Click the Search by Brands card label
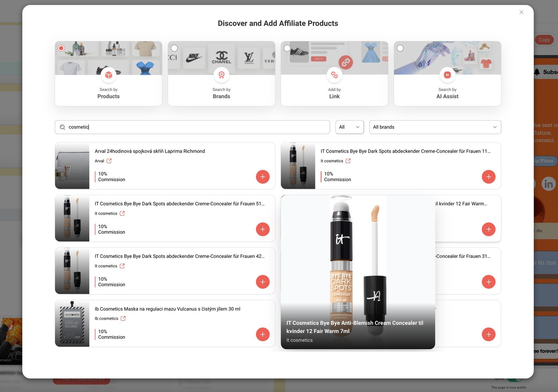Screen dimensions: 558x392 click(221, 93)
